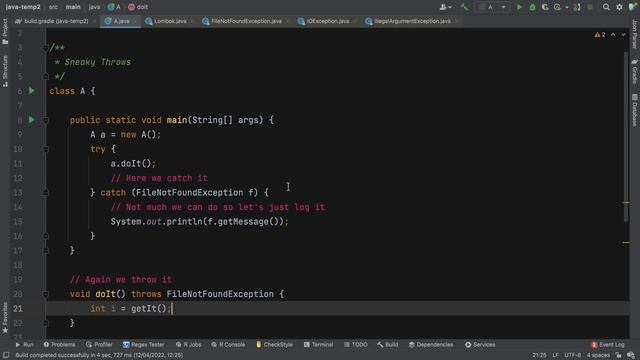Open Structure tool window on left sidebar
Viewport: 640px width, 360px height.
pos(5,71)
